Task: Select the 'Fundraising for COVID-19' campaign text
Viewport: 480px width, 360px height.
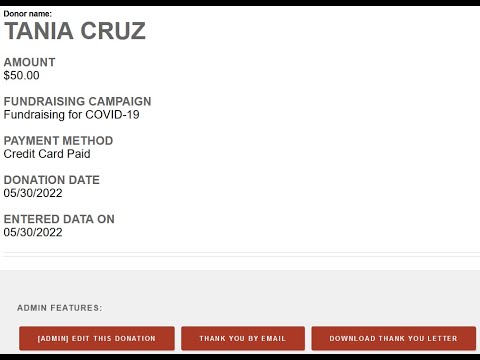Action: pyautogui.click(x=71, y=115)
